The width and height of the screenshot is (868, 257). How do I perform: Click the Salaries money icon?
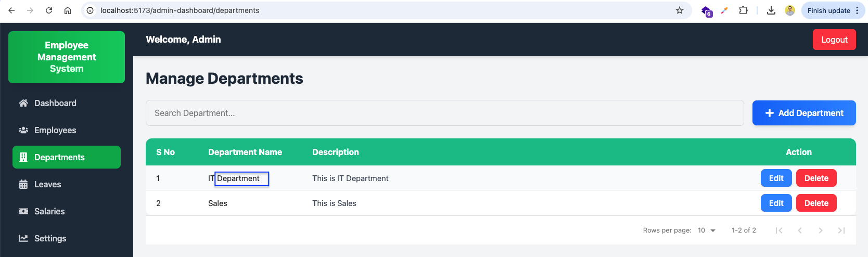[x=23, y=211]
